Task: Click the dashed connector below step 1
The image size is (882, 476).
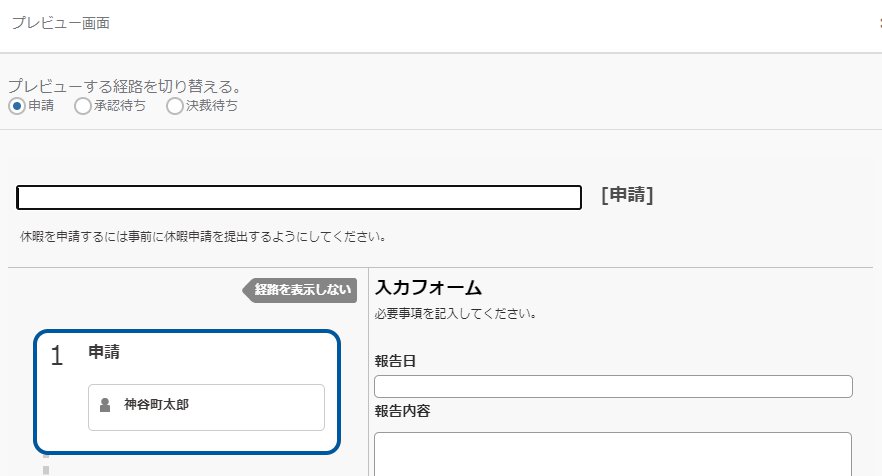Action: 46,465
